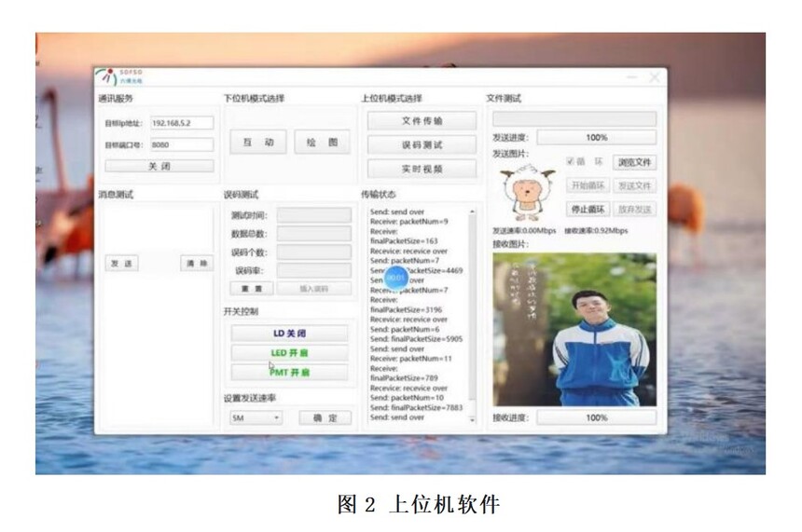Viewport: 802px width, 532px height.
Task: Click log line 'Receive: packetNum=9'
Action: click(408, 222)
